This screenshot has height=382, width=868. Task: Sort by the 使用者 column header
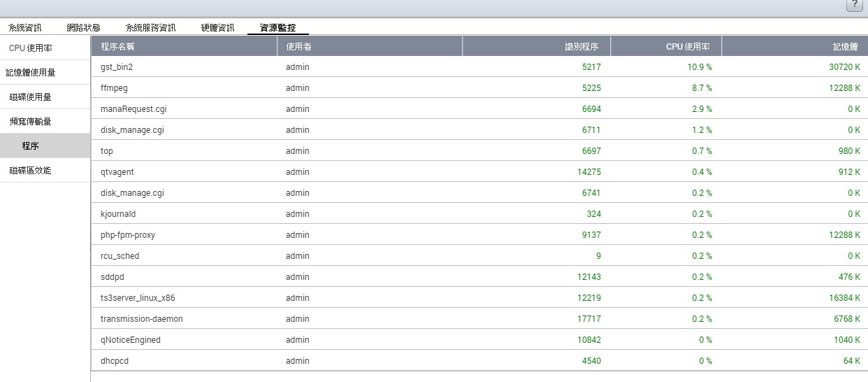coord(370,46)
